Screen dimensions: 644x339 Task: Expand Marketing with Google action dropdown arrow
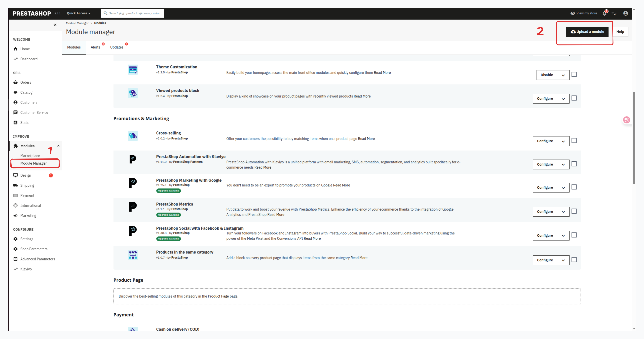pos(563,188)
